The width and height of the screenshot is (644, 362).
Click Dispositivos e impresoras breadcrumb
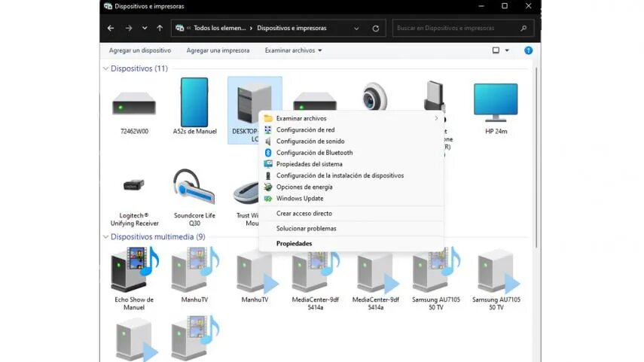[x=291, y=28]
